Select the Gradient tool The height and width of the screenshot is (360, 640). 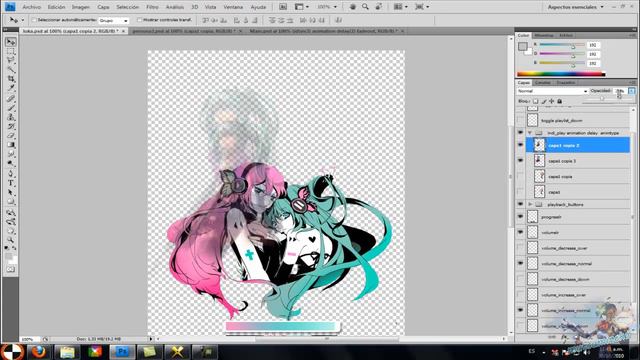[x=11, y=145]
